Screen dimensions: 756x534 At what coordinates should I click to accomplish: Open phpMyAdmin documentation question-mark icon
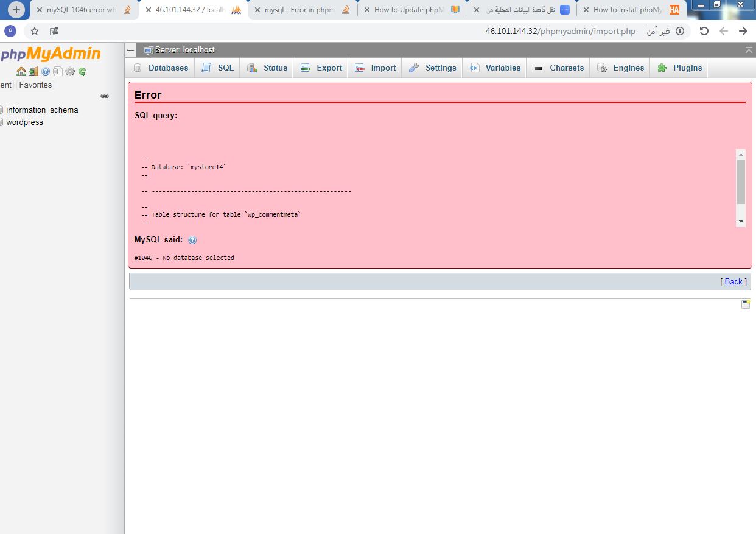[46, 71]
